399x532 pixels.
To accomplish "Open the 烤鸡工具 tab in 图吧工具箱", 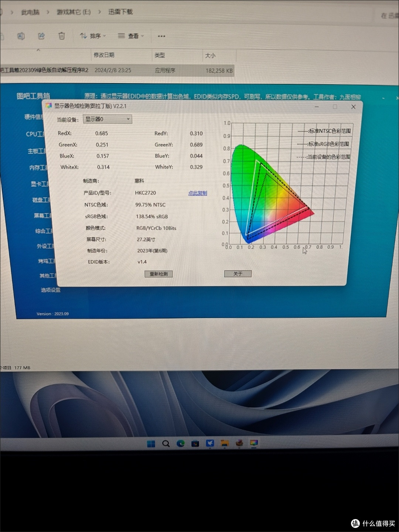I will pyautogui.click(x=47, y=261).
